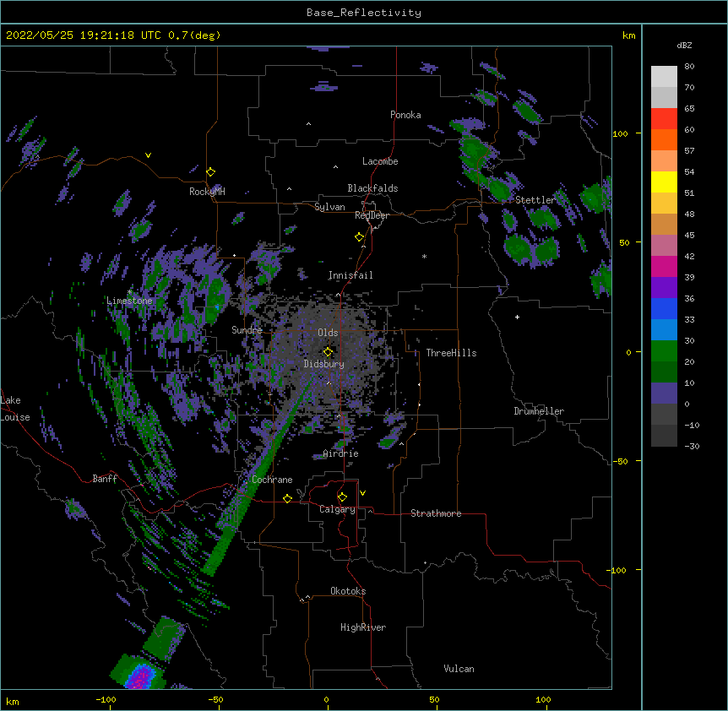Click the yellow 54 dBZ legend swatch
The width and height of the screenshot is (728, 711).
[664, 182]
